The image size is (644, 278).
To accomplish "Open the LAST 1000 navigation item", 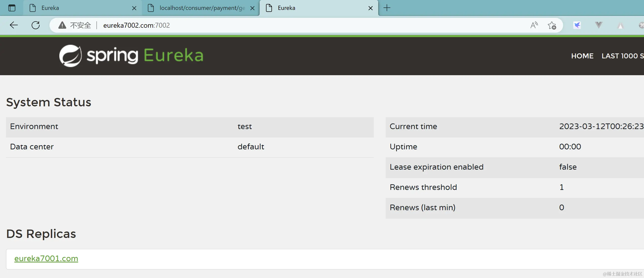I will (x=622, y=56).
